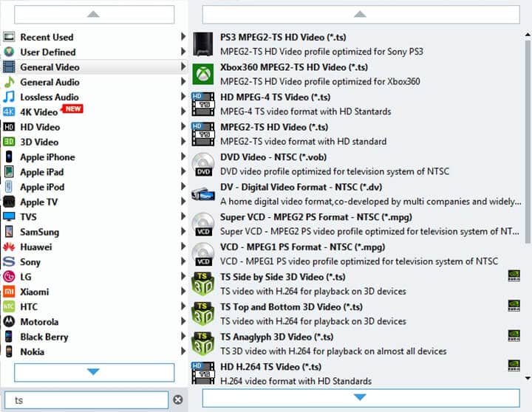Click NVIDIA badge on TS Anaglyph 3D row
Viewport: 532px width, 412px height.
pos(514,336)
